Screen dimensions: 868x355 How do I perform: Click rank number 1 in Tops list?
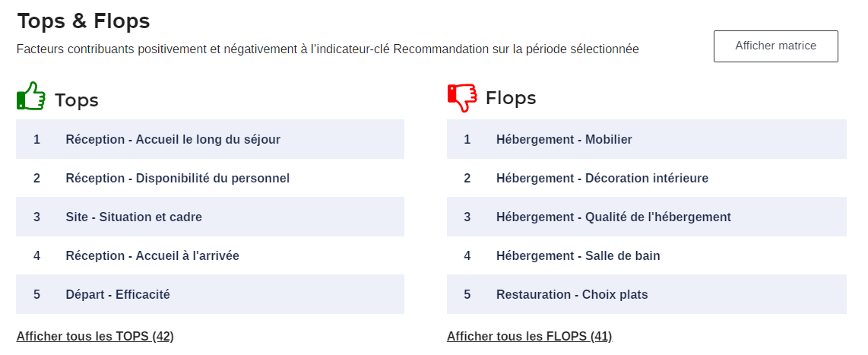point(36,139)
